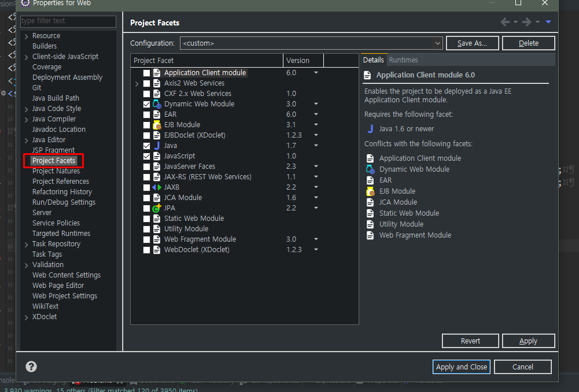Click the Dynamic Web Module facet icon
The image size is (579, 392).
[x=157, y=103]
